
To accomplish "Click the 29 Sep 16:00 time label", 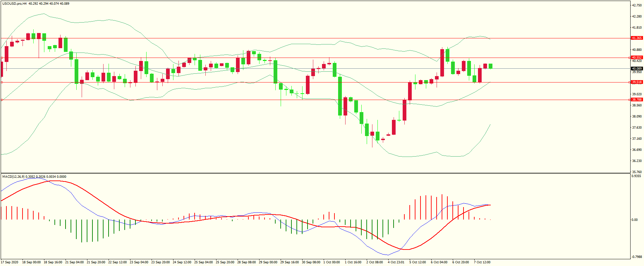I will click(x=289, y=262).
